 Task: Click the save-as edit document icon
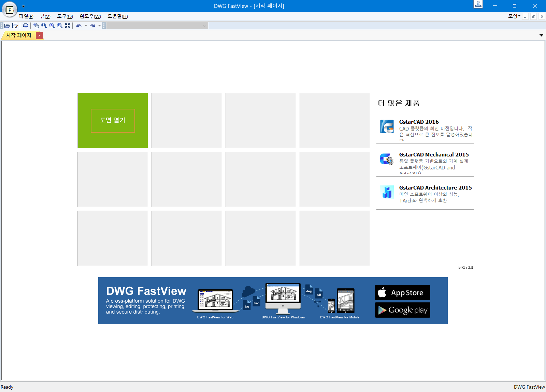pos(15,26)
